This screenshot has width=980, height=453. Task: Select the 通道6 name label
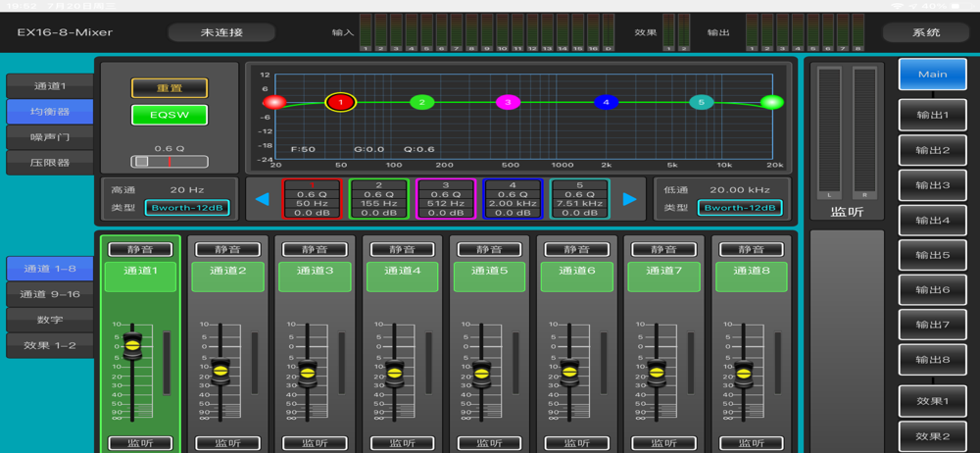(576, 277)
